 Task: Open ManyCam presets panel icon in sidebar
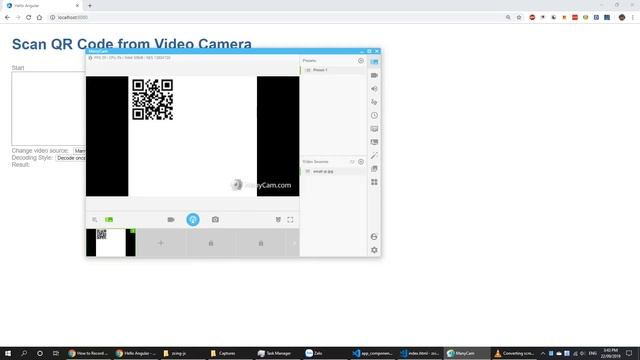click(374, 62)
